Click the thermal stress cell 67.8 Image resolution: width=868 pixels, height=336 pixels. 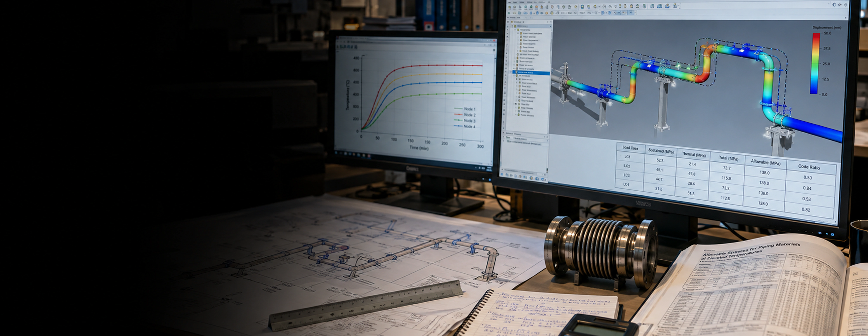tap(692, 174)
